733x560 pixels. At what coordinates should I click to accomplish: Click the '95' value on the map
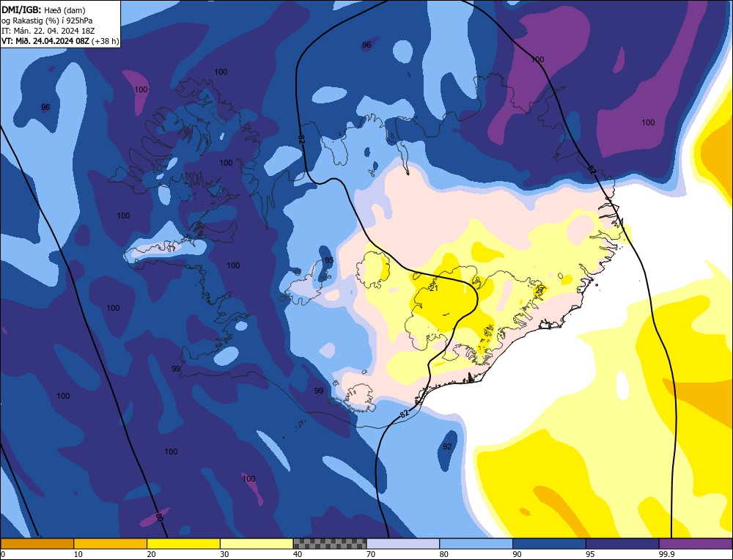point(329,260)
